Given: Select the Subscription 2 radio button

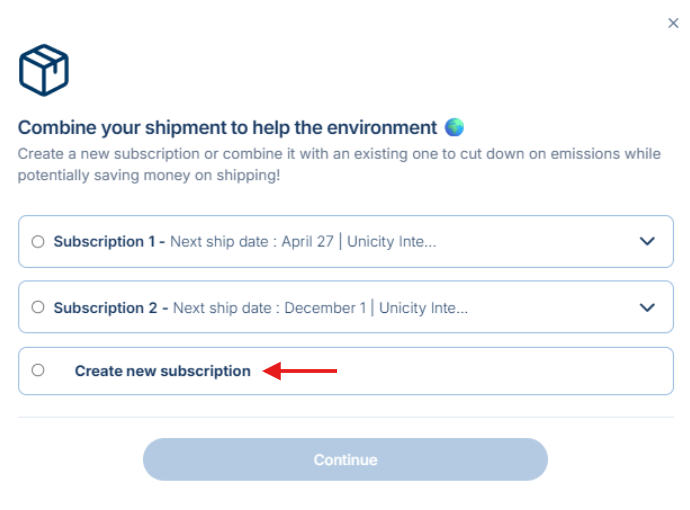Looking at the screenshot, I should 38,307.
